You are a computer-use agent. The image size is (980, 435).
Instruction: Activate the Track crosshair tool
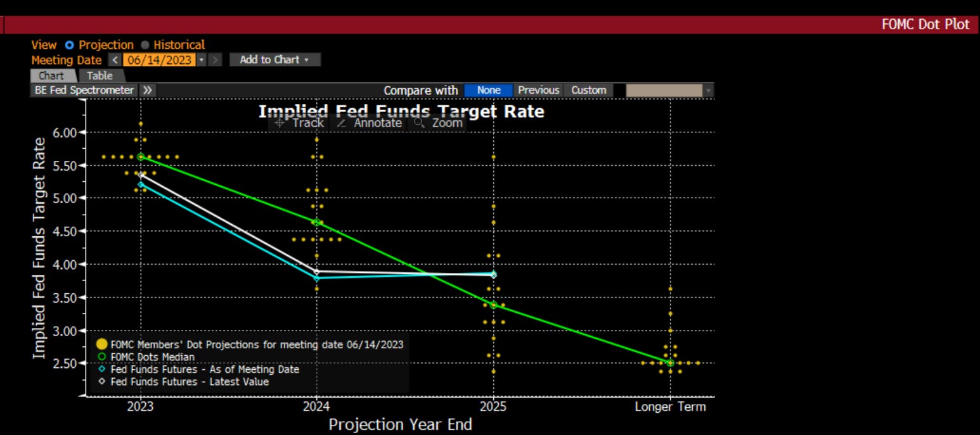pos(299,123)
